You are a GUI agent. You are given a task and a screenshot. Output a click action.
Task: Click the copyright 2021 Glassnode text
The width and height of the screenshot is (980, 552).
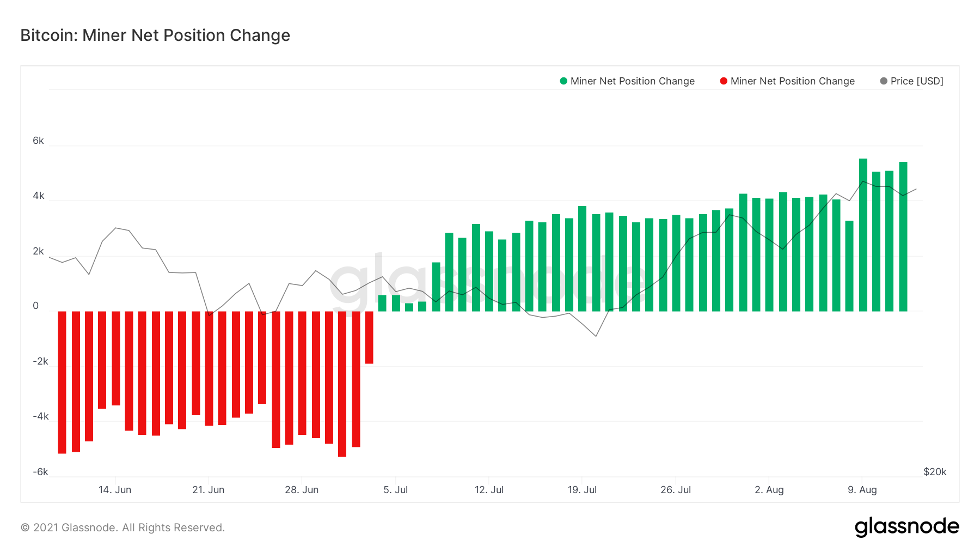pyautogui.click(x=122, y=527)
